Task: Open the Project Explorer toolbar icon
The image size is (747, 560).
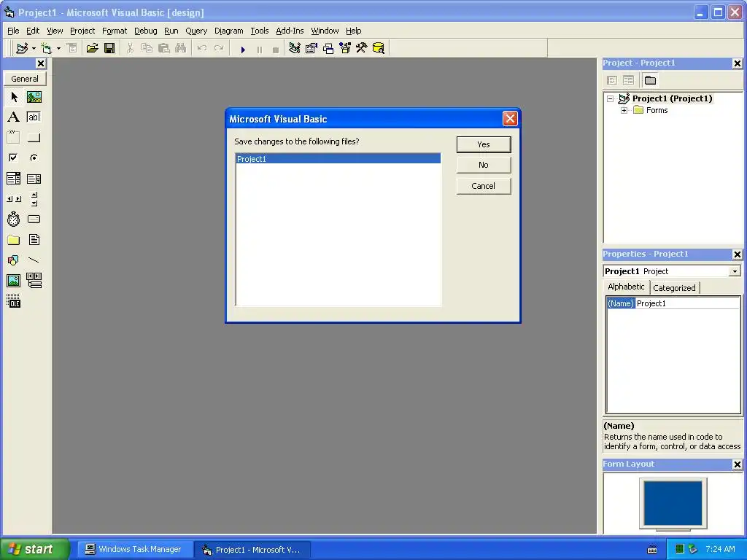Action: tap(295, 48)
